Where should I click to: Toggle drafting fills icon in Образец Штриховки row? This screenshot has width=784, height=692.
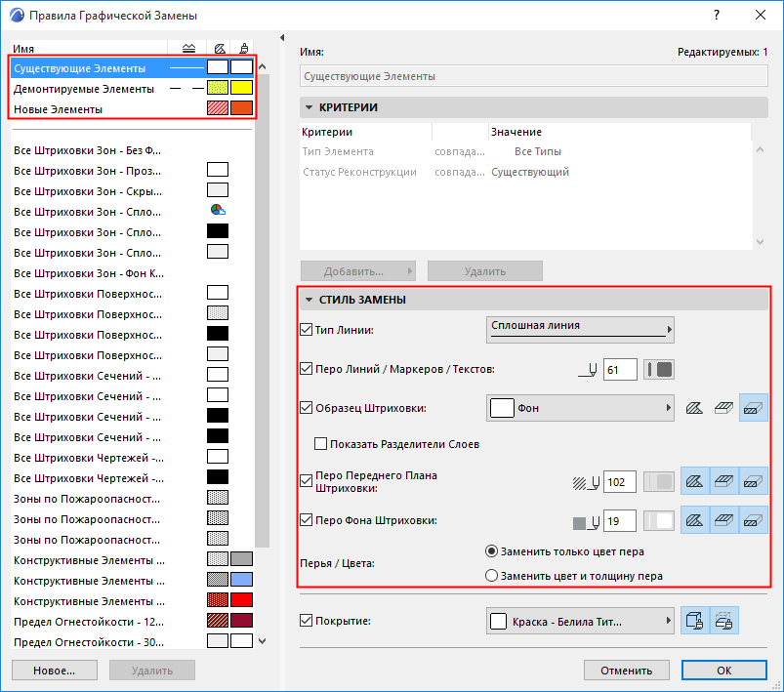point(694,408)
